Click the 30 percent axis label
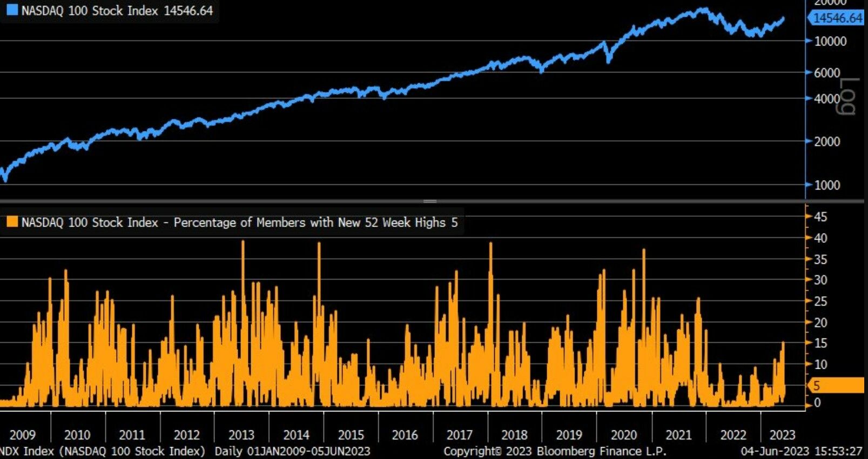Image resolution: width=868 pixels, height=459 pixels. 820,280
